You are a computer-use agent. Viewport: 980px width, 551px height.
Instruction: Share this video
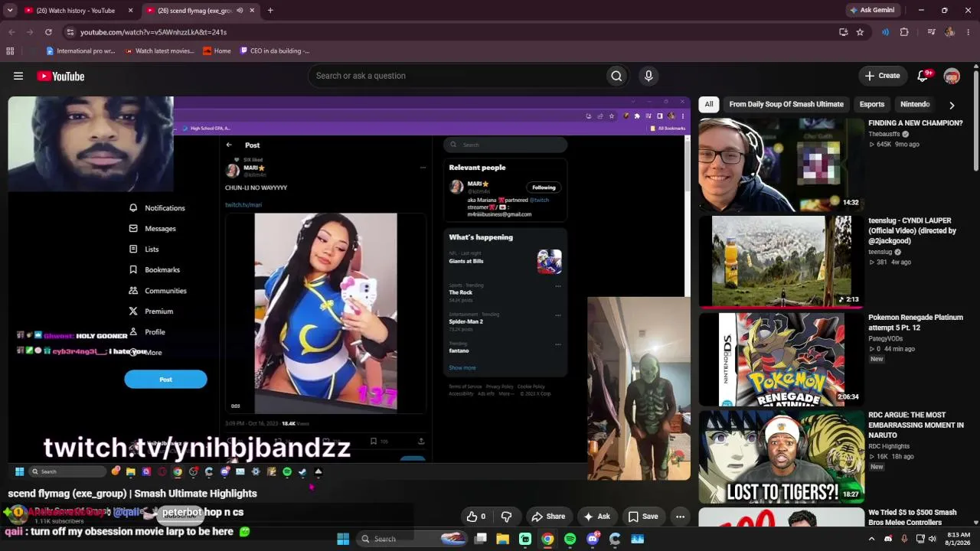(548, 517)
